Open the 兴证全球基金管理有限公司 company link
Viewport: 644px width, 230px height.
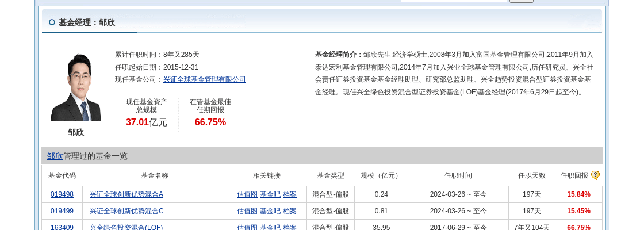(204, 79)
